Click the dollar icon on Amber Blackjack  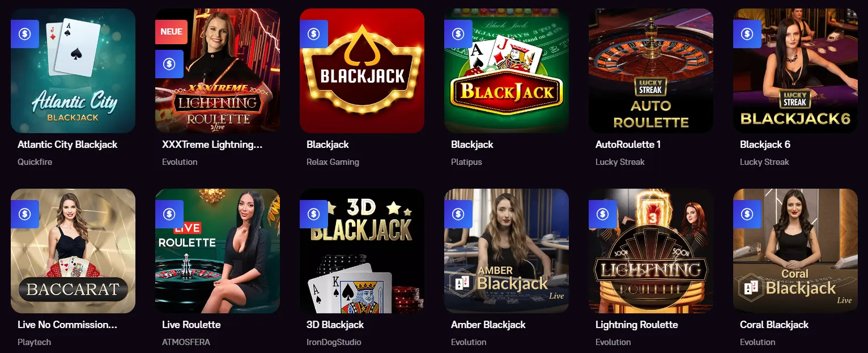[458, 214]
